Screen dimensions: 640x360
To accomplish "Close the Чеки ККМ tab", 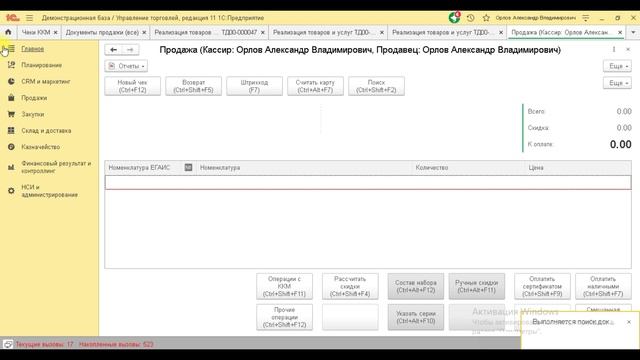I will click(x=56, y=32).
